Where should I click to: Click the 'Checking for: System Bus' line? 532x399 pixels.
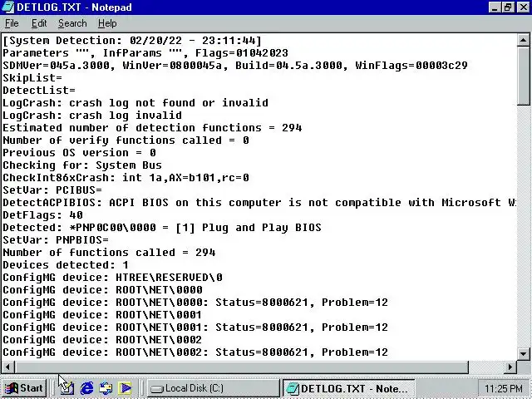coord(82,165)
